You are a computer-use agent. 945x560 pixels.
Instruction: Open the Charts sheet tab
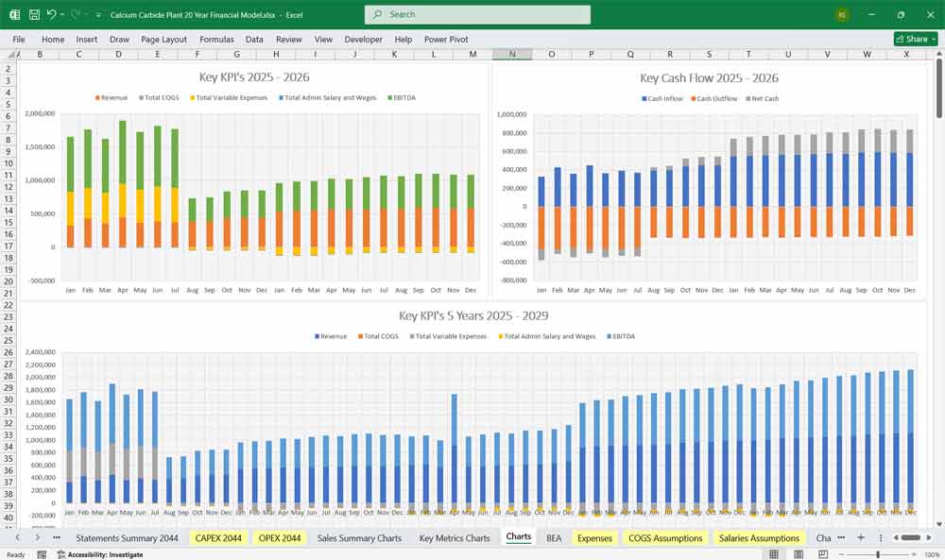click(x=519, y=536)
